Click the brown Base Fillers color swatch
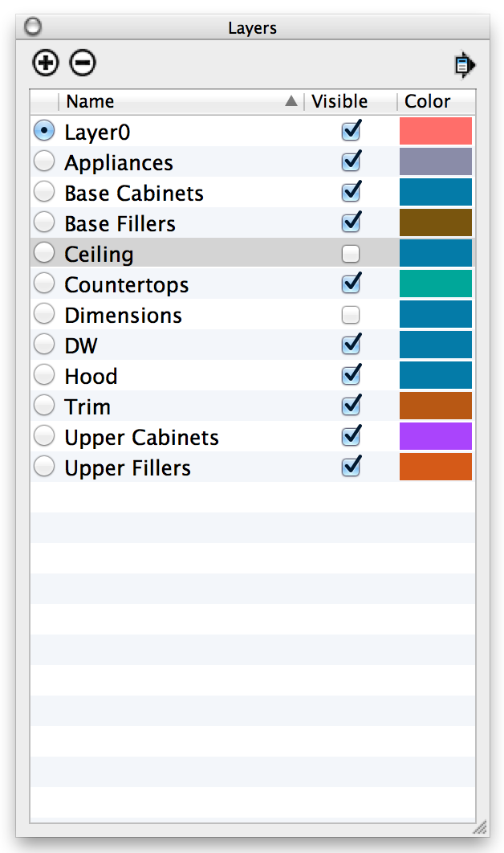The height and width of the screenshot is (853, 504). (x=436, y=223)
